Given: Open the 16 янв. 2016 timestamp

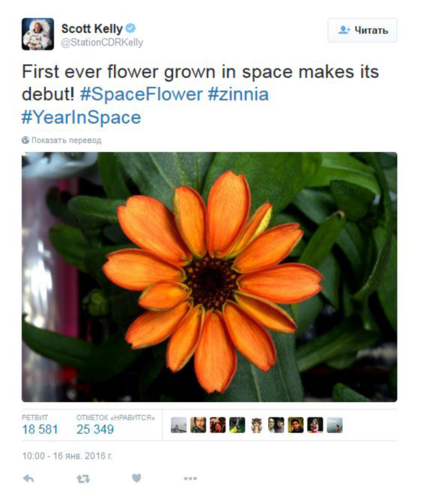Looking at the screenshot, I should click(x=67, y=456).
